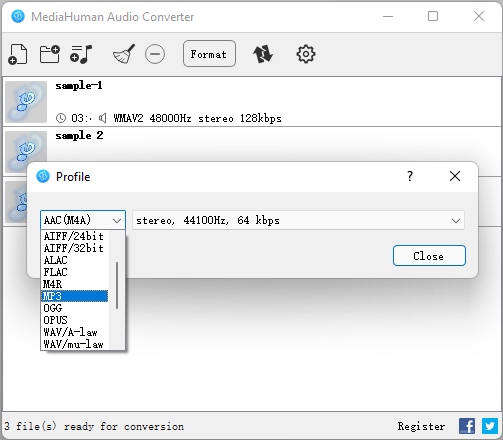Choose AIFF/24bit from format list
Screen dimensions: 503x440
[75, 236]
